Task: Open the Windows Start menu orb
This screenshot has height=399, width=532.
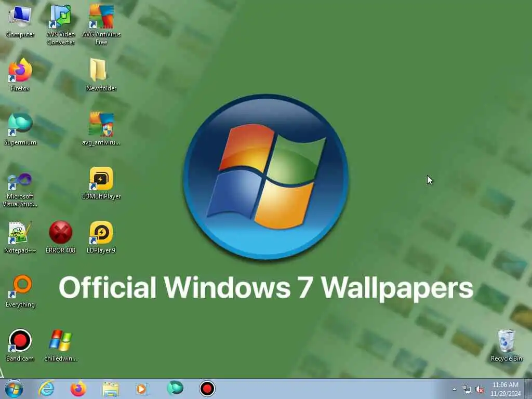Action: [x=14, y=389]
